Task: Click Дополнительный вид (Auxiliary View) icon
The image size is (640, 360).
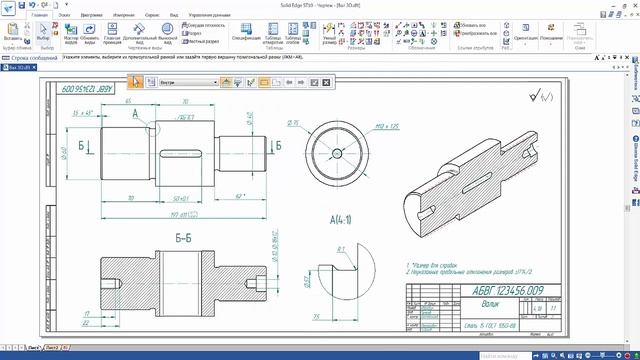Action: (139, 29)
